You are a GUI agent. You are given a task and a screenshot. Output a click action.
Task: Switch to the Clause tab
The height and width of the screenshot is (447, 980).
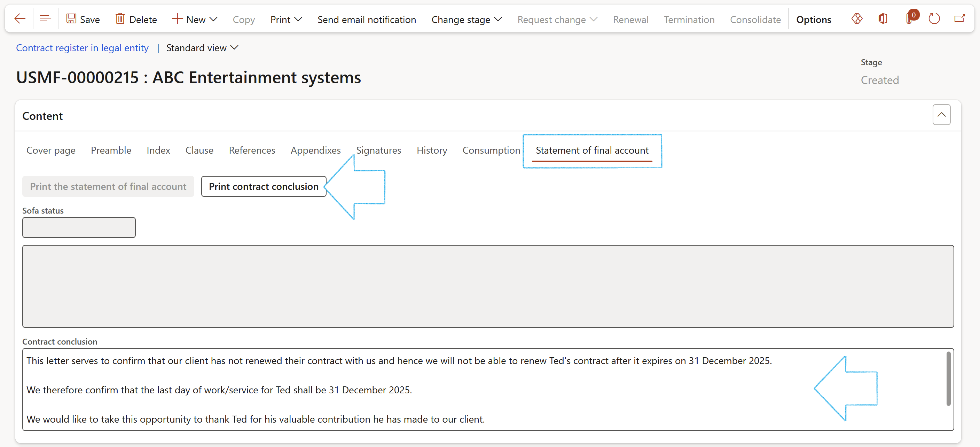click(199, 151)
